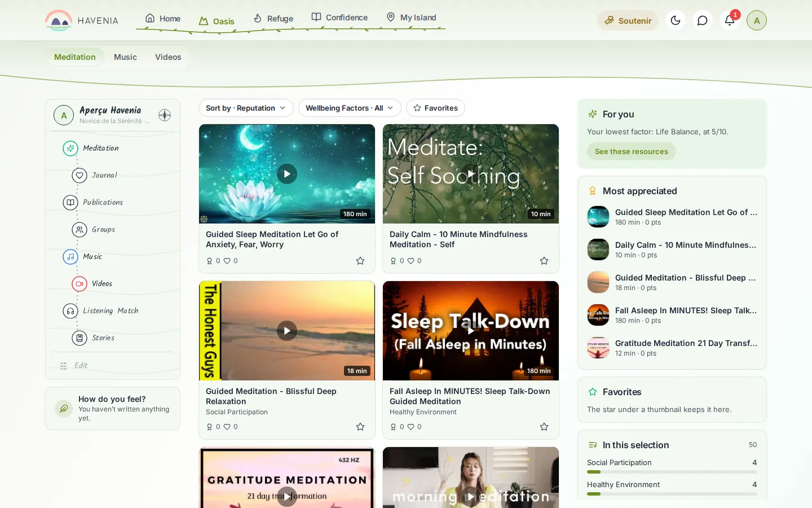Open the Sleep Talk-Down video thumbnail
This screenshot has width=812, height=508.
[471, 331]
